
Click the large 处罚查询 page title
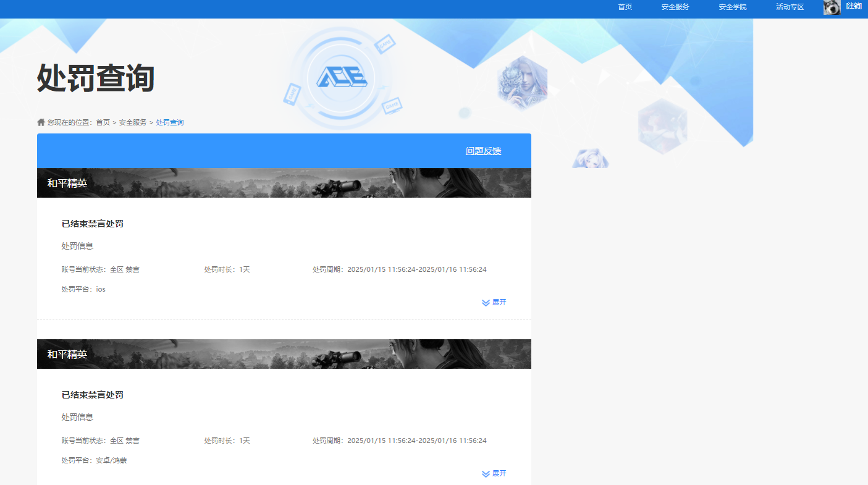tap(96, 78)
